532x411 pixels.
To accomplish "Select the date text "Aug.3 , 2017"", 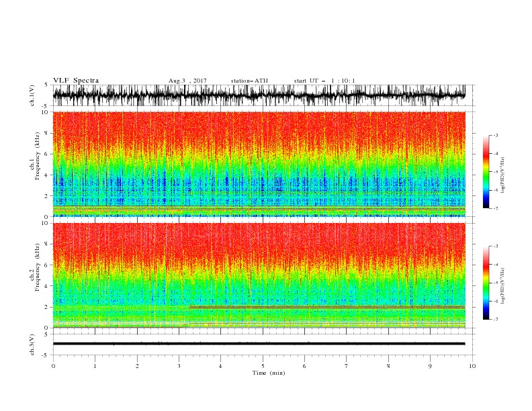I will point(187,81).
